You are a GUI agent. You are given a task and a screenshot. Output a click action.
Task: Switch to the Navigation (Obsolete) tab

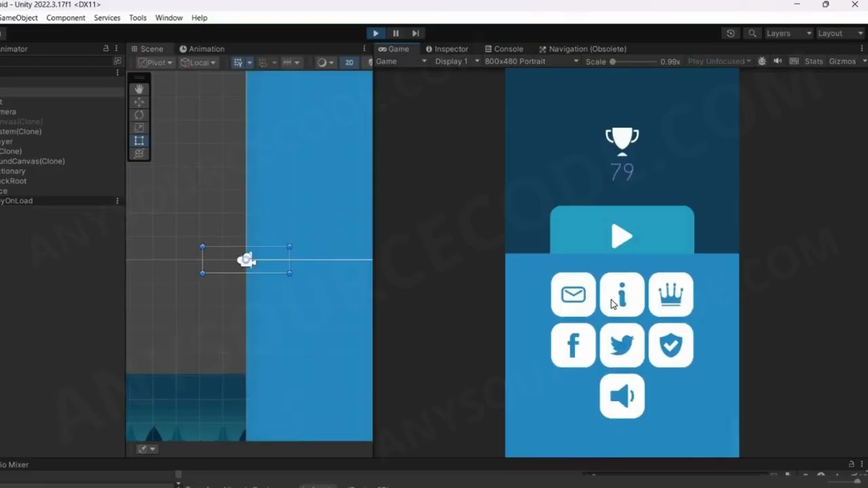pos(583,49)
